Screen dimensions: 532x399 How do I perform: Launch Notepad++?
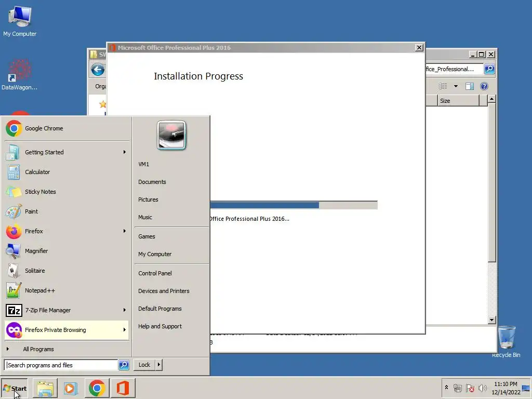tap(66, 290)
